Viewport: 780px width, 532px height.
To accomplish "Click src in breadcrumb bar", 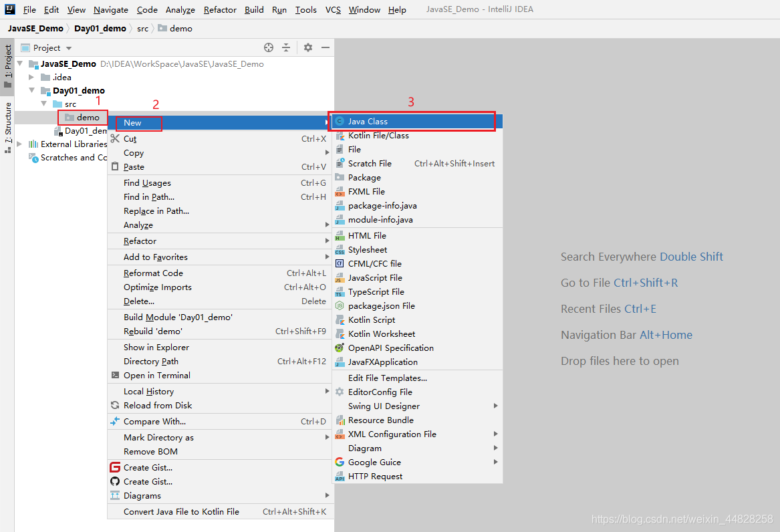I will (x=142, y=28).
